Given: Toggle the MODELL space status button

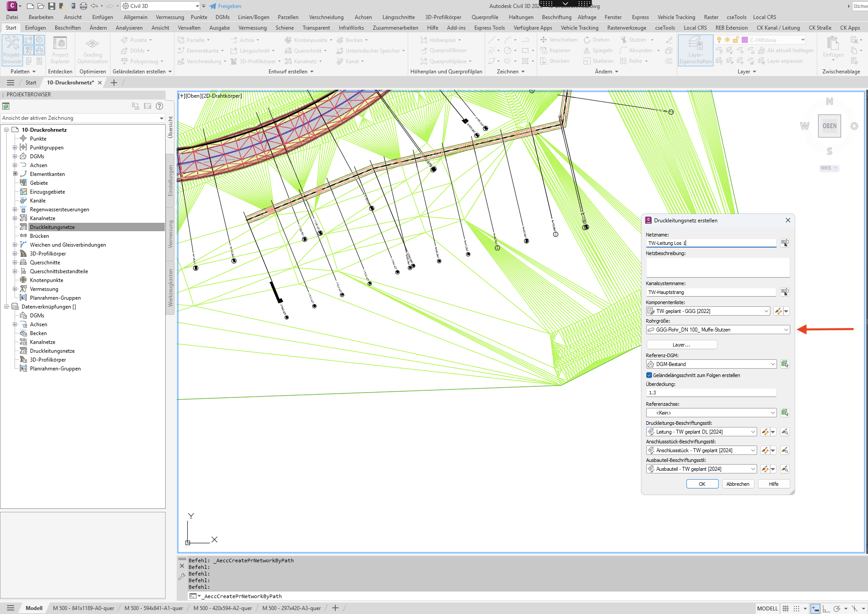Looking at the screenshot, I should tap(767, 608).
